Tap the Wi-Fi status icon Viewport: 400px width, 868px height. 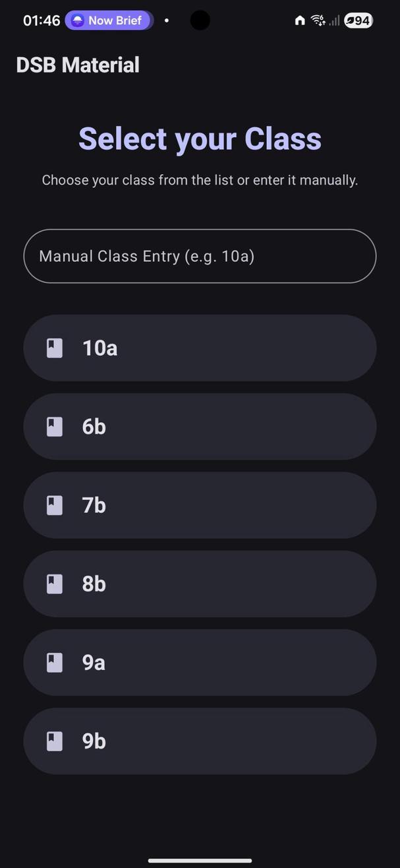pyautogui.click(x=318, y=20)
